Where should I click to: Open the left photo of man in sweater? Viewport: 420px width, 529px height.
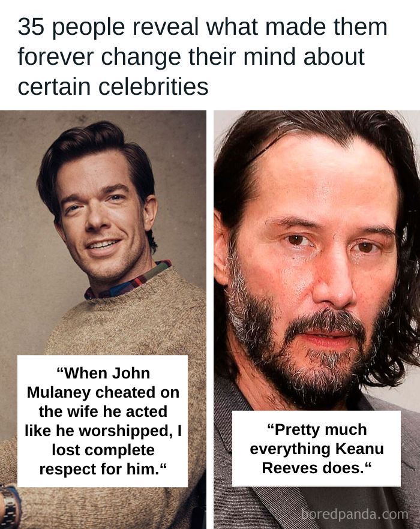pyautogui.click(x=103, y=320)
